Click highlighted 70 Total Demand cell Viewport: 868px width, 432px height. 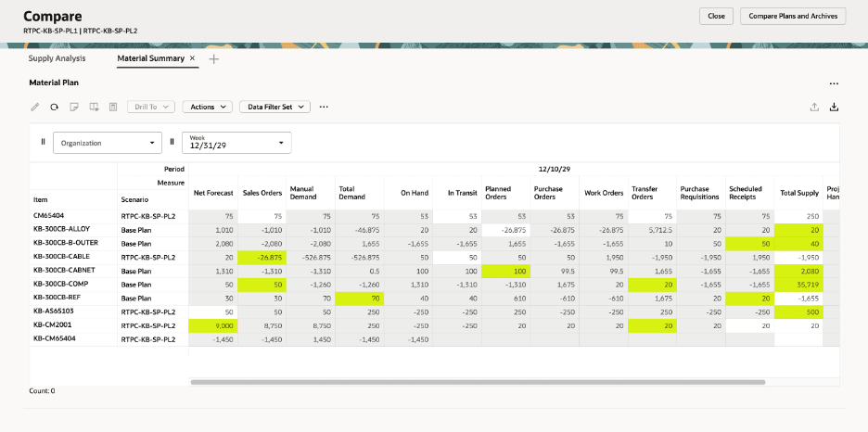tap(359, 299)
